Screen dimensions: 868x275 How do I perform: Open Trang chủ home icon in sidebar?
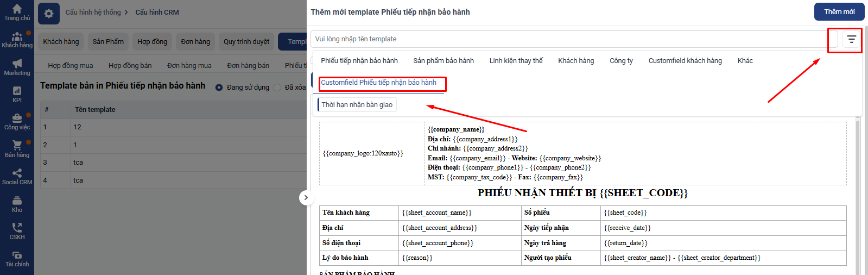pos(17,9)
